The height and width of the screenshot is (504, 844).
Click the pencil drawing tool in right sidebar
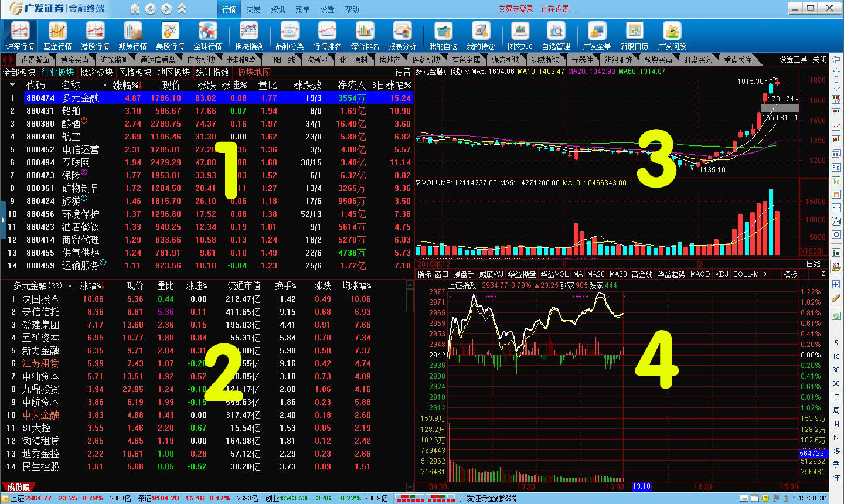pos(836,297)
